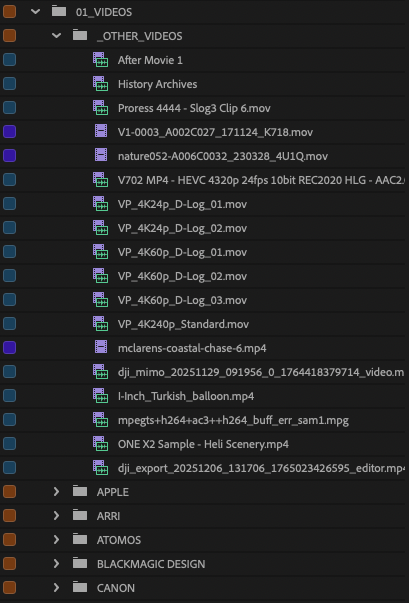Select the BLACKMAGIC DESIGN bin name
The height and width of the screenshot is (603, 409).
coord(151,564)
